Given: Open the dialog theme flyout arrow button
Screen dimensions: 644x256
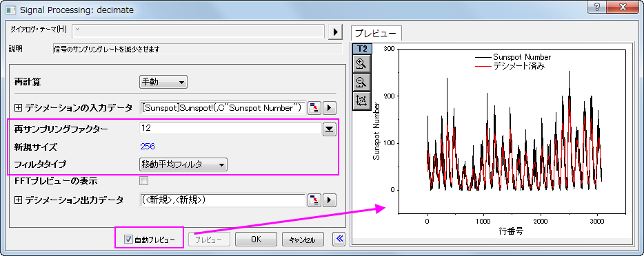Looking at the screenshot, I should 335,32.
